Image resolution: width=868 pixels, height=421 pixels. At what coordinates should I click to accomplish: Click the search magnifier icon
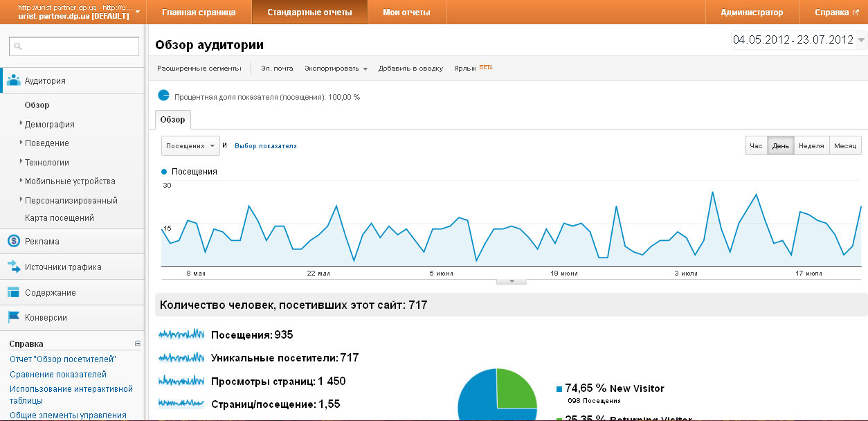pos(18,46)
